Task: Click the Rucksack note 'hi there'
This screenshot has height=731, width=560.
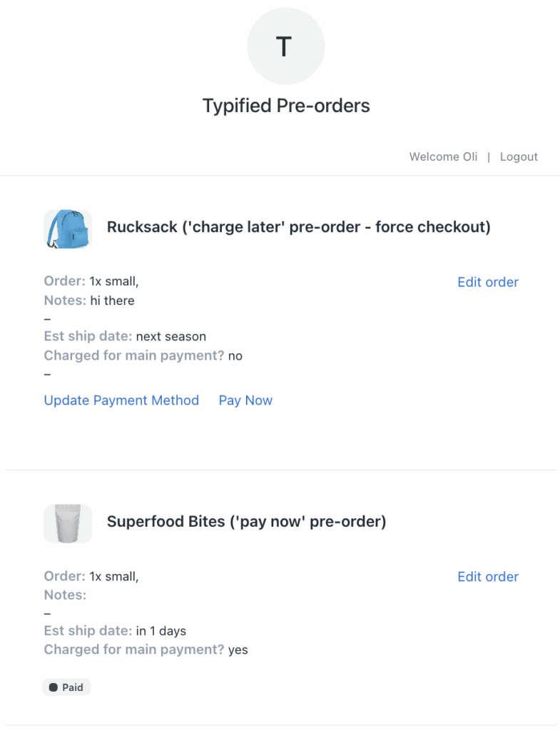Action: pos(112,301)
